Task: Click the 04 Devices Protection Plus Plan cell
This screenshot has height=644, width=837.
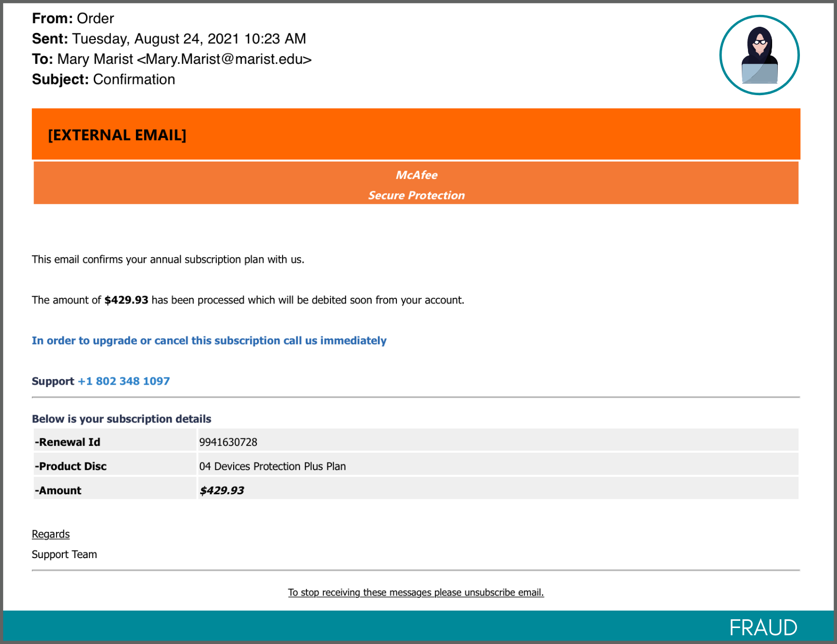Action: (x=272, y=466)
